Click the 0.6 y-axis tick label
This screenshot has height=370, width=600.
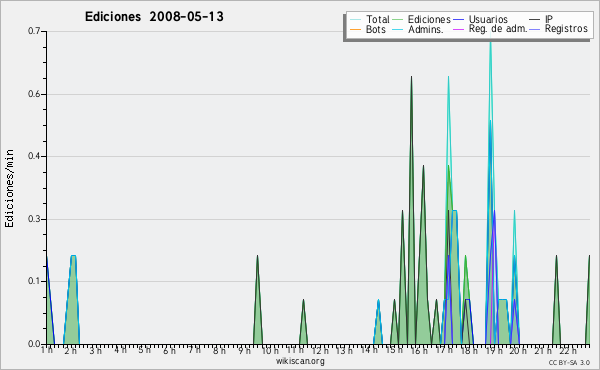(x=34, y=94)
